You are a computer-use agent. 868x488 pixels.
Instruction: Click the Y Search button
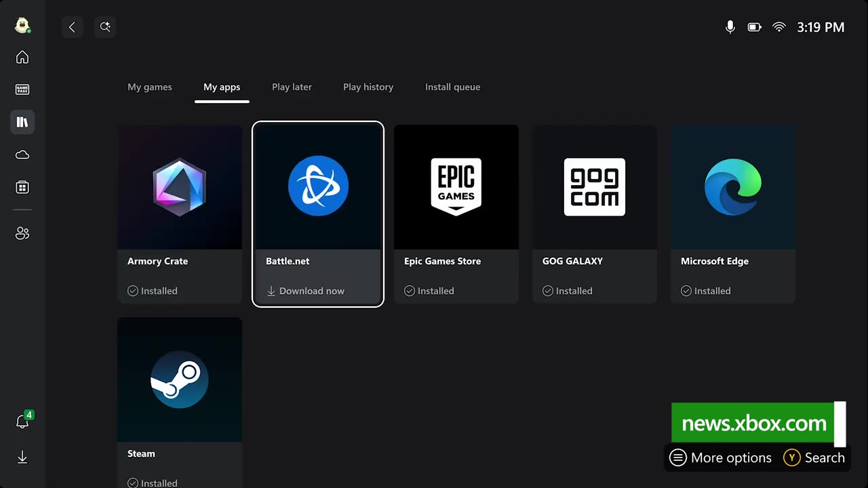point(814,457)
